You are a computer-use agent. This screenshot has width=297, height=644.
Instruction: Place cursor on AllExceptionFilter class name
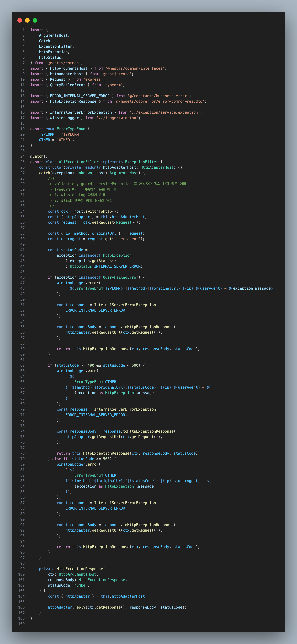coord(78,162)
